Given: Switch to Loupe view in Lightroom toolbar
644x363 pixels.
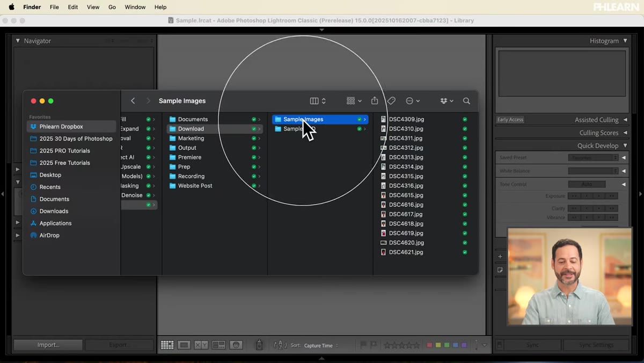Looking at the screenshot, I should 184,345.
